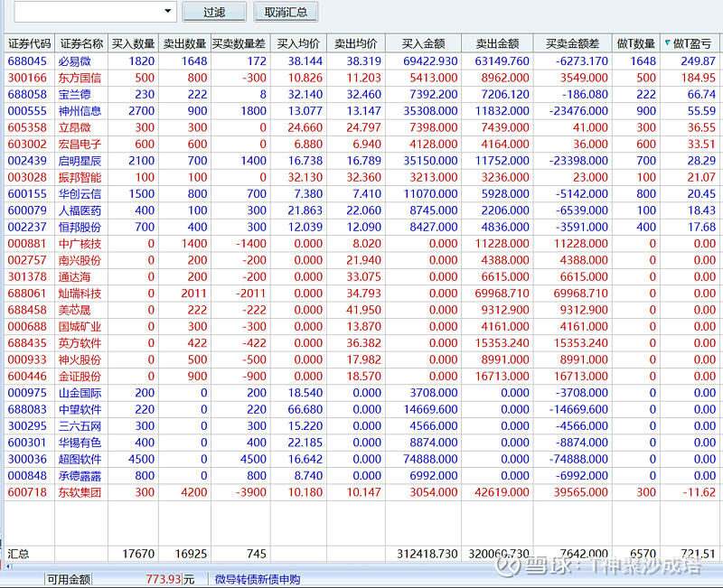Click the 17670 total buy quantity
The image size is (723, 588).
pos(138,554)
